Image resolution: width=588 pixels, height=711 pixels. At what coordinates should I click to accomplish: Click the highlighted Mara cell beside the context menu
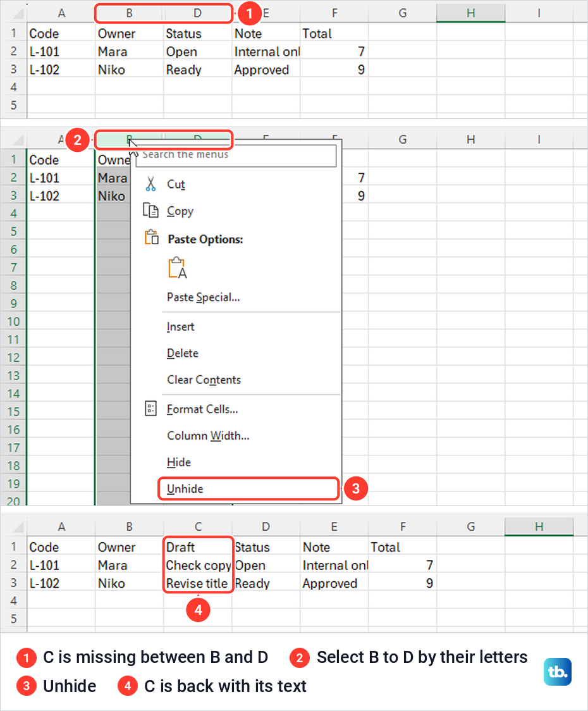click(x=113, y=178)
